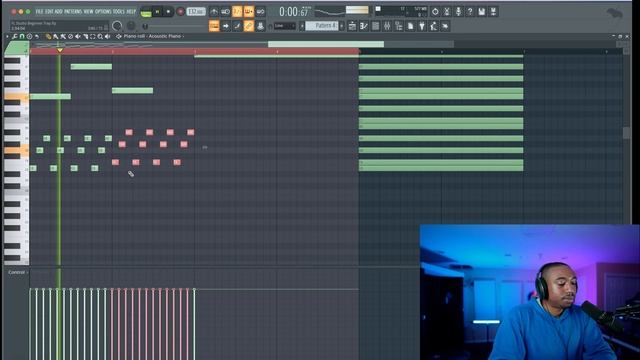Screen dimensions: 640x360
Task: Open the VIEW menu
Action: click(x=88, y=11)
